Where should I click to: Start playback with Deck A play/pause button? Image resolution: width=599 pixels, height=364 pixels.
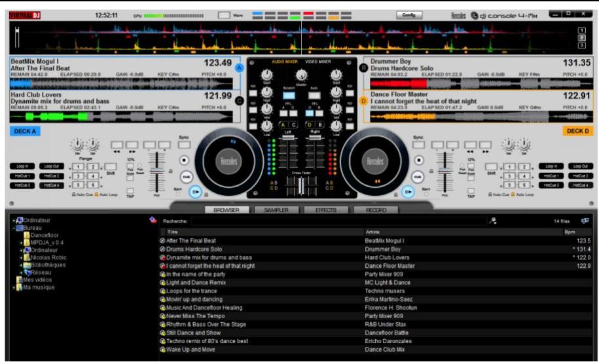(196, 192)
